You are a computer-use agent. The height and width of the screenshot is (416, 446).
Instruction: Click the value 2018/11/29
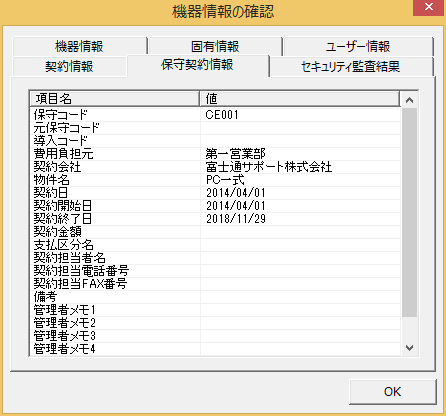click(x=236, y=219)
